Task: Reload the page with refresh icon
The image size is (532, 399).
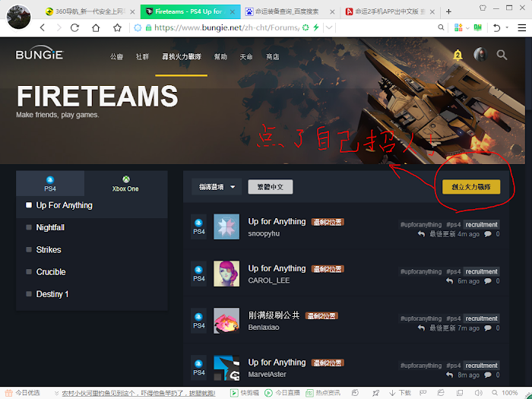Action: pyautogui.click(x=74, y=27)
